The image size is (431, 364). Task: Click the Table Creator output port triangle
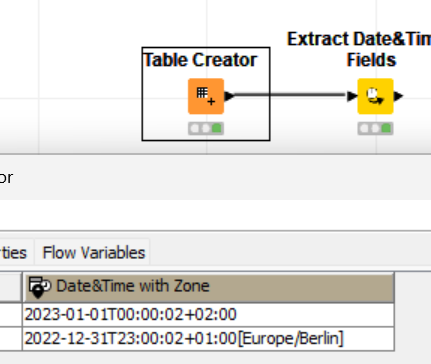pyautogui.click(x=229, y=96)
